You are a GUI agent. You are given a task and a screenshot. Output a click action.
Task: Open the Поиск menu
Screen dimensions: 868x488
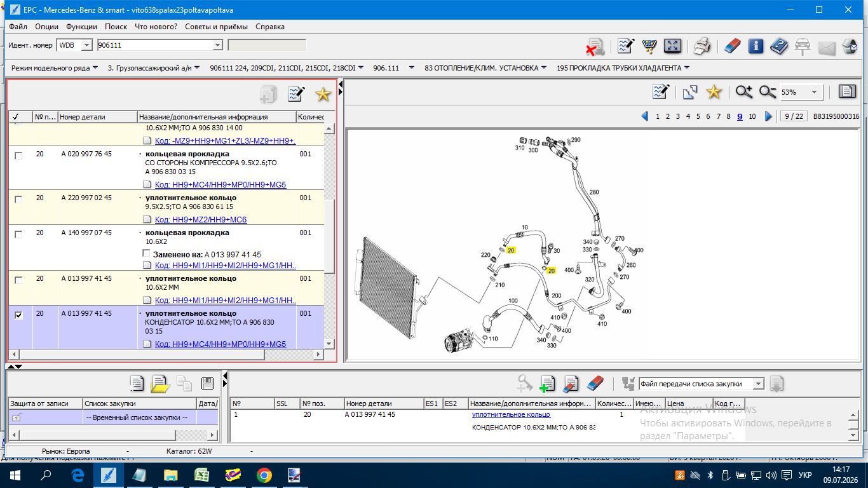pos(116,27)
